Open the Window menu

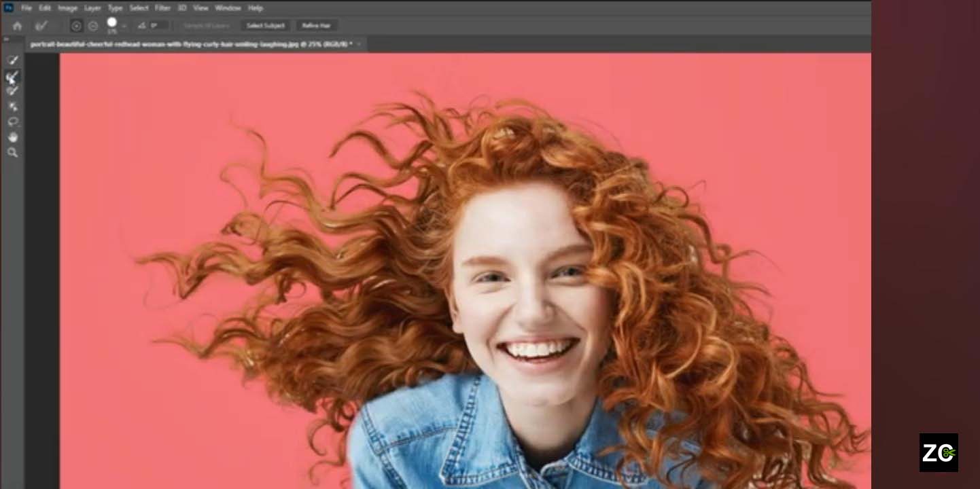point(228,8)
